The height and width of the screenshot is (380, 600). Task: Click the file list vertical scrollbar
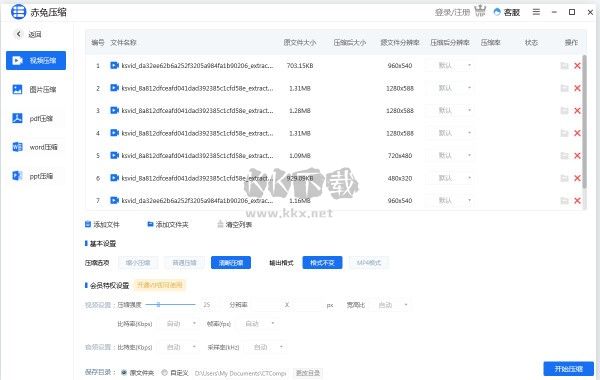[584, 122]
